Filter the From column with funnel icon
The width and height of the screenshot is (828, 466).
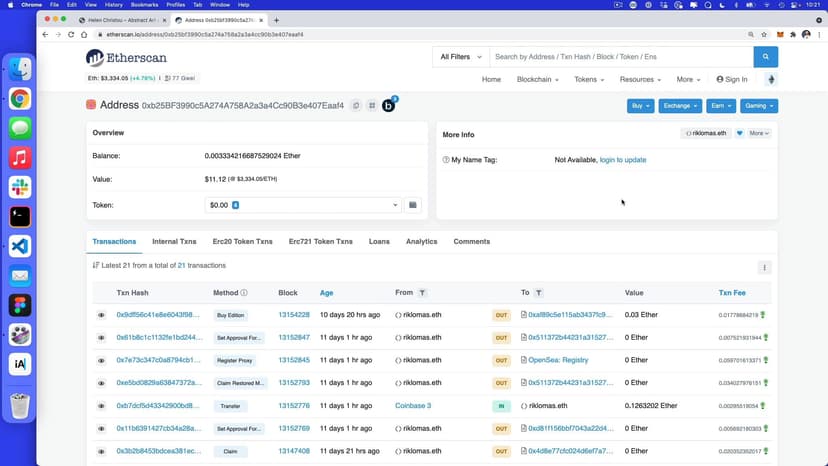coord(423,293)
